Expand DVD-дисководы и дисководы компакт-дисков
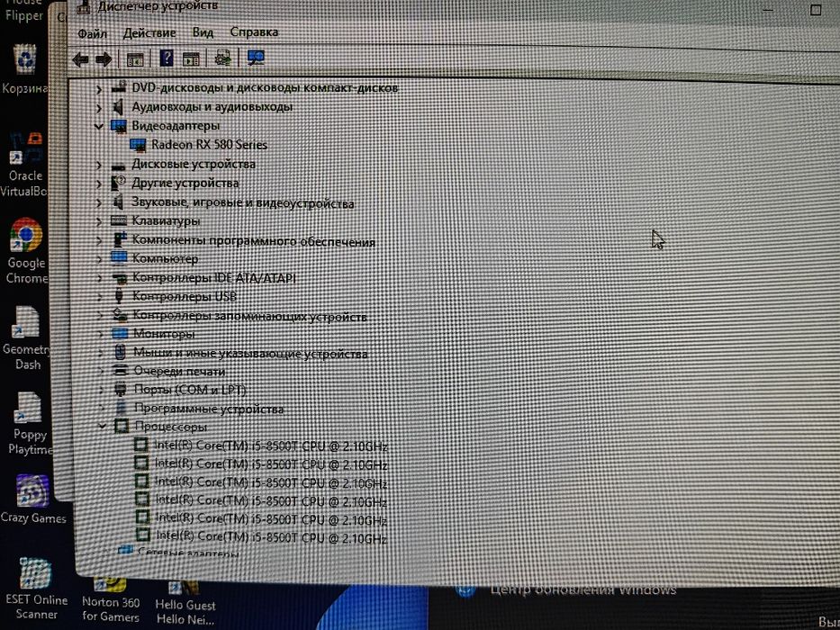 point(98,89)
